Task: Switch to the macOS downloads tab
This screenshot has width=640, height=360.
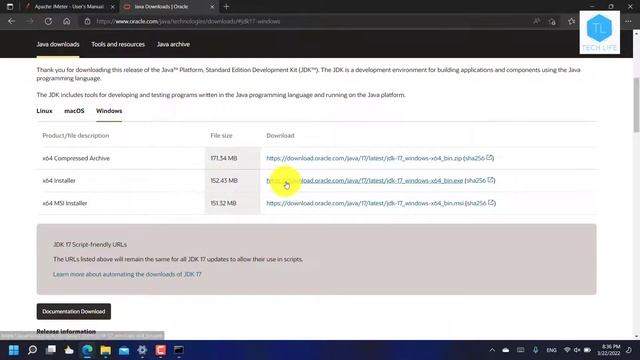Action: (74, 111)
